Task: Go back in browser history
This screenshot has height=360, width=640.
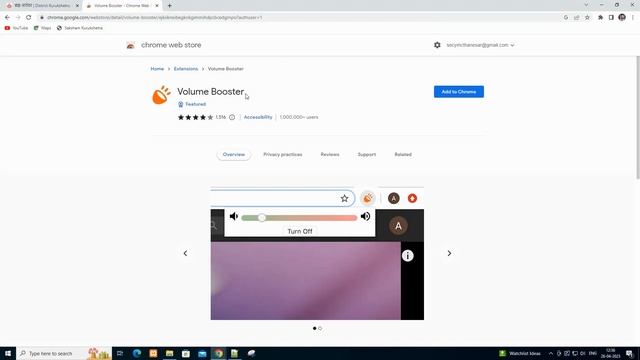Action: [x=7, y=18]
